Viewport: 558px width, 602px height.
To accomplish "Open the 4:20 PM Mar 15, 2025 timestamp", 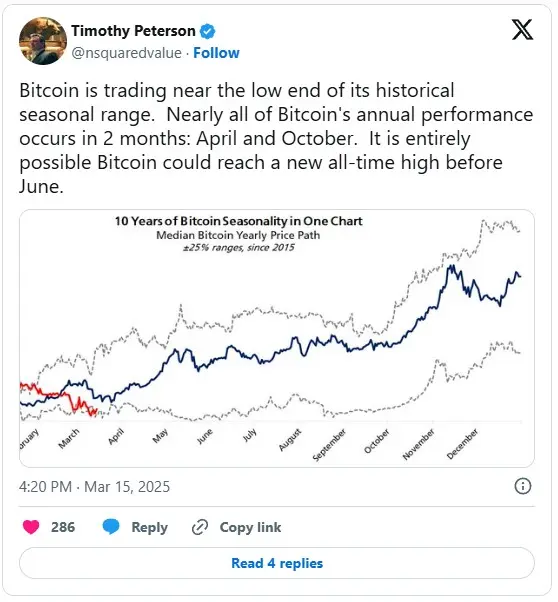I will coord(94,487).
